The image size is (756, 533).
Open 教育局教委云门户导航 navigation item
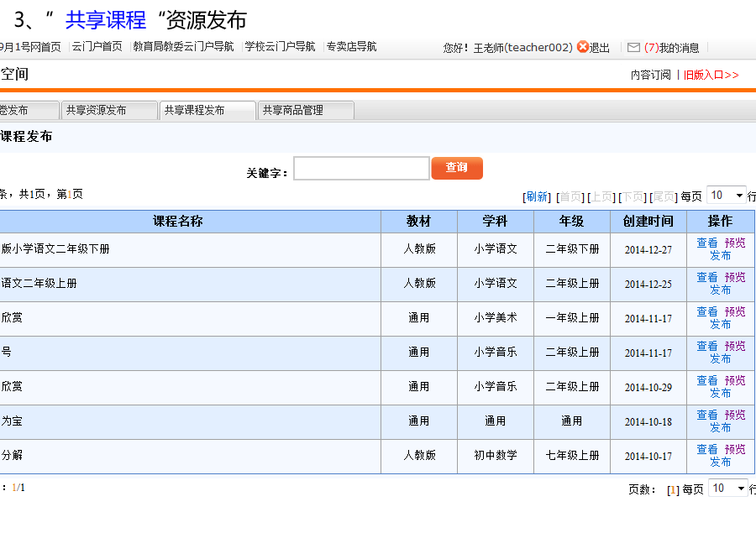pyautogui.click(x=183, y=47)
